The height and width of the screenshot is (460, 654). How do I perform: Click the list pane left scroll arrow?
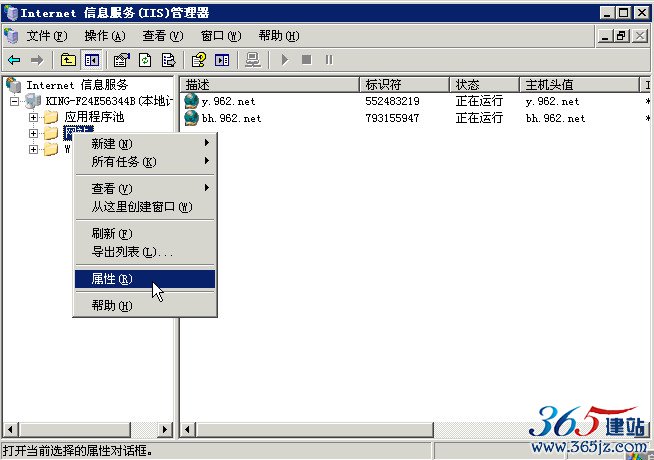point(188,429)
